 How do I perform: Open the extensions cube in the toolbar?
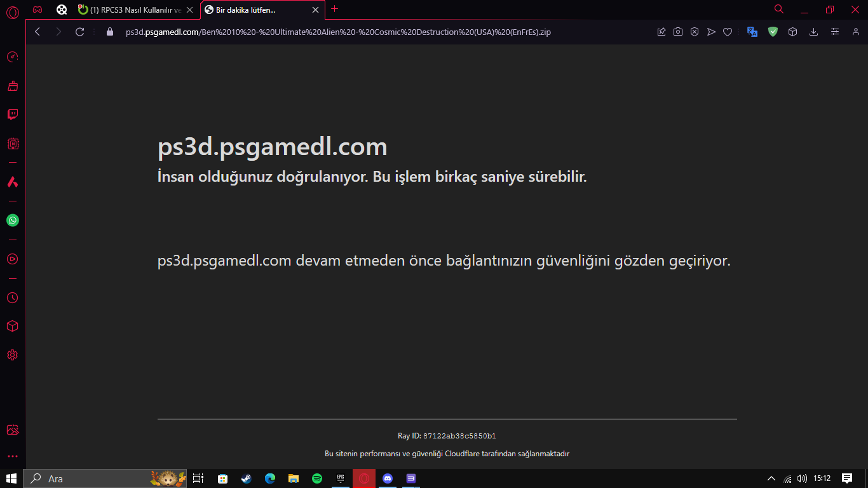[x=792, y=32]
